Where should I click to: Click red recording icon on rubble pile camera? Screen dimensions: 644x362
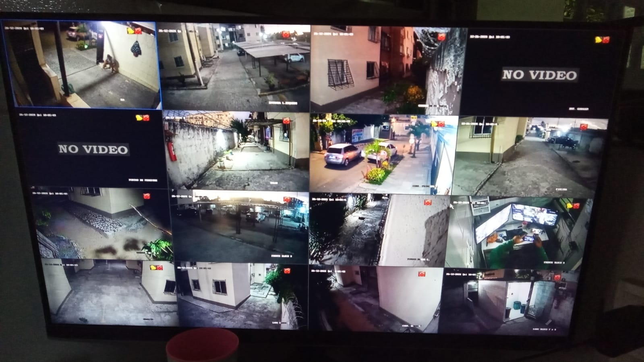pyautogui.click(x=147, y=196)
